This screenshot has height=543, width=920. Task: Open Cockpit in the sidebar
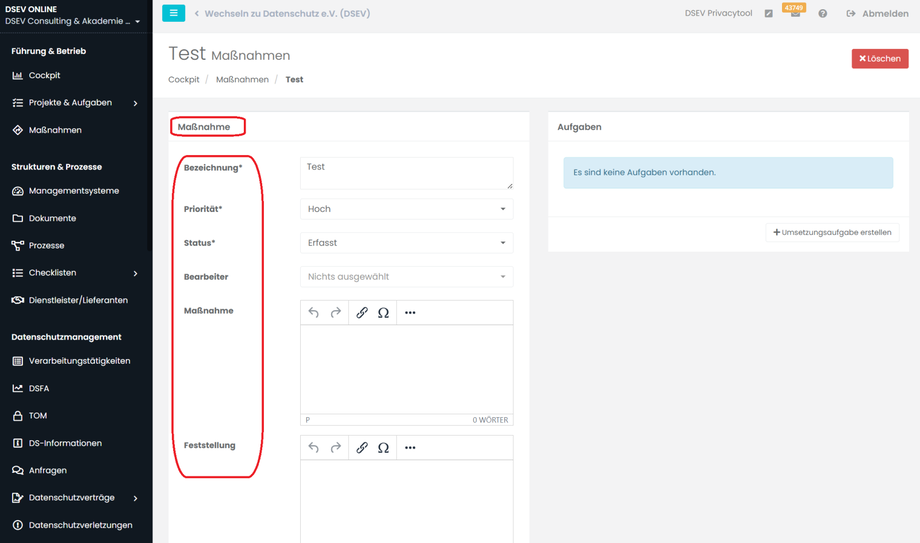[44, 76]
